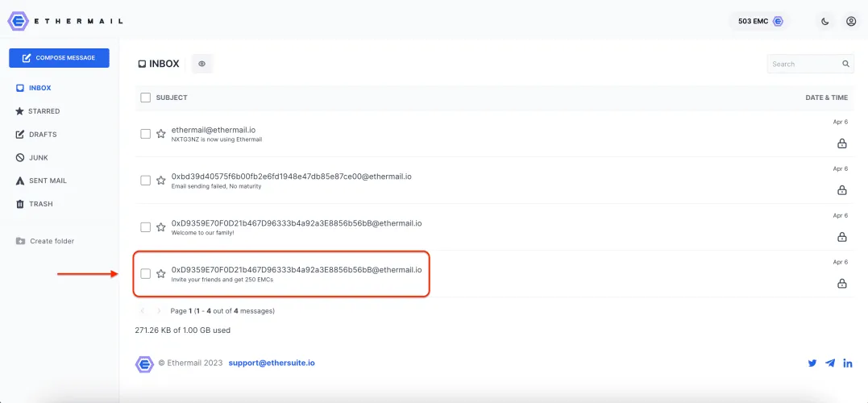Screen dimensions: 868x403
Task: Open the Telegram link in footer
Action: (x=830, y=364)
